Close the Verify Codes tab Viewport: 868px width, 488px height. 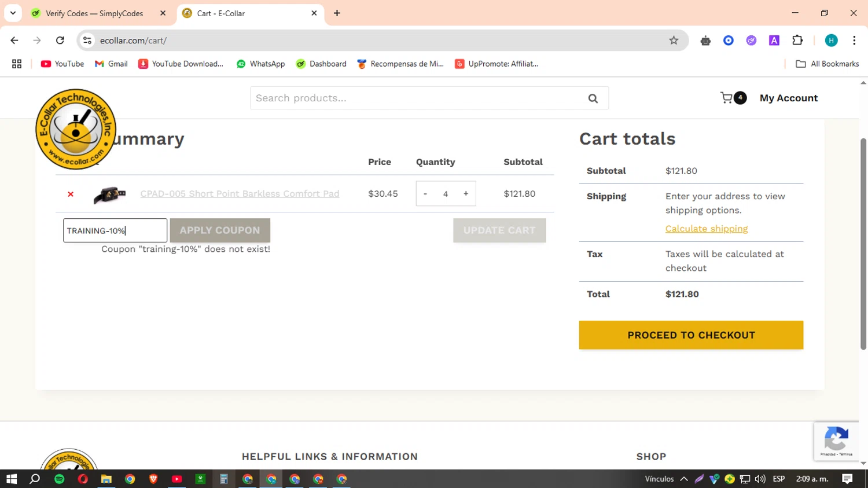tap(163, 13)
